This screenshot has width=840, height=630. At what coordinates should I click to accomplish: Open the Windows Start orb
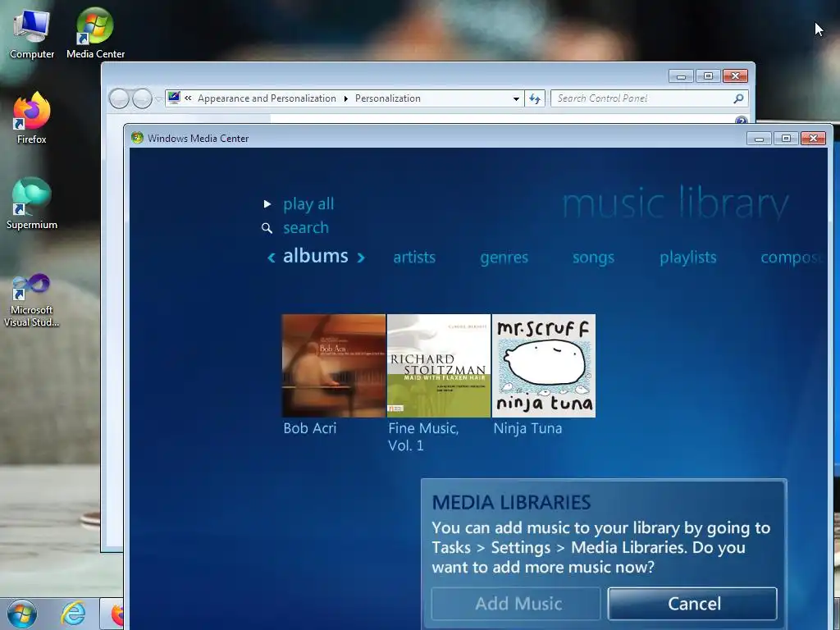[x=21, y=614]
